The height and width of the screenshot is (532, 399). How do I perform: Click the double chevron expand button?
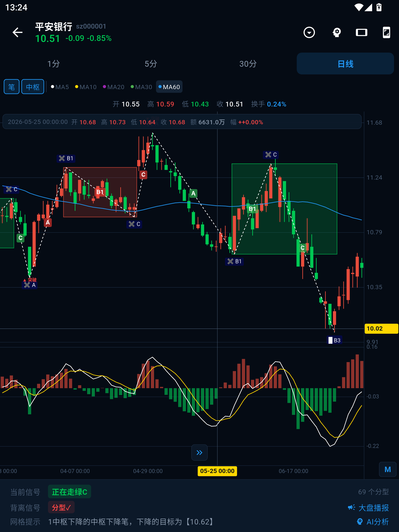pos(199,452)
